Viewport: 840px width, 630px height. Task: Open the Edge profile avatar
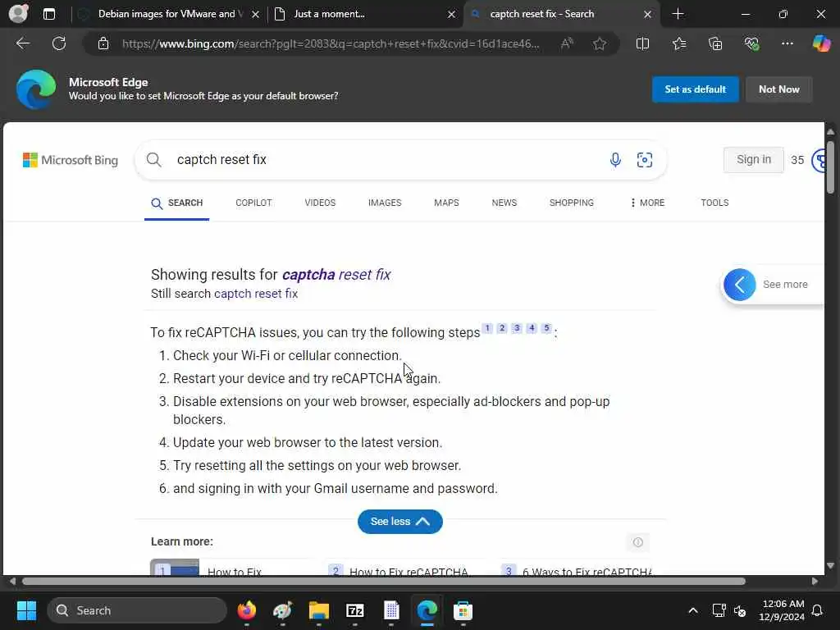click(18, 13)
